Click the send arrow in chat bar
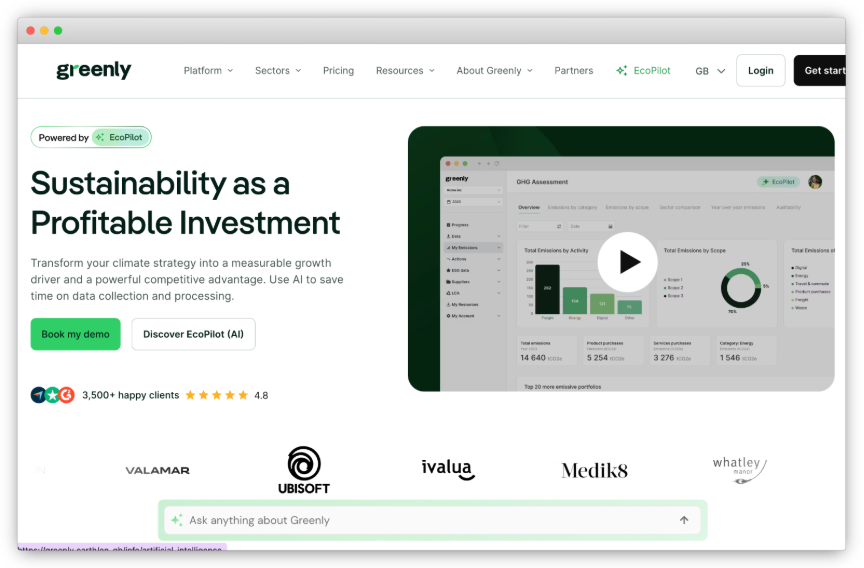 click(684, 520)
